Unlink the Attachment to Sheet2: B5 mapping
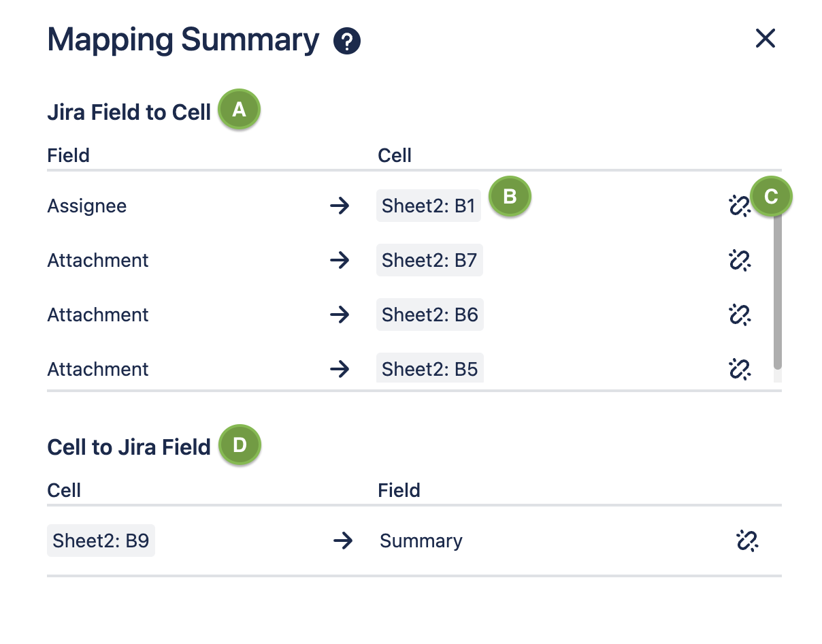Image resolution: width=822 pixels, height=644 pixels. (739, 368)
